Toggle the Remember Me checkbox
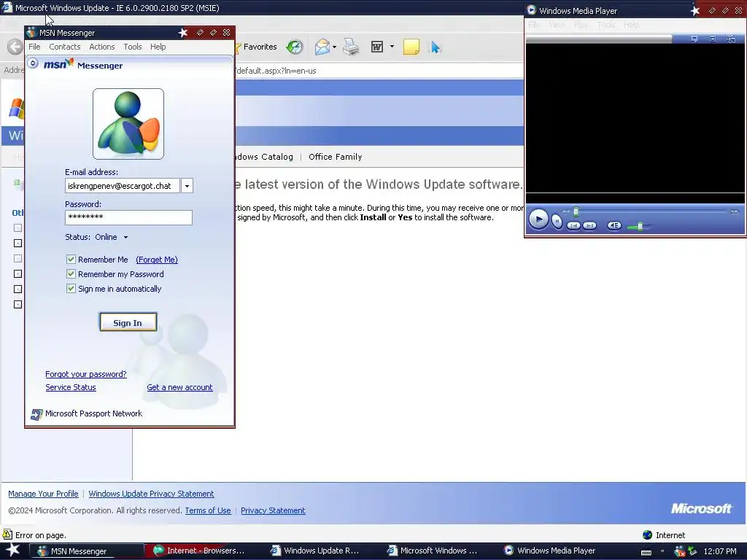The width and height of the screenshot is (747, 560). [x=71, y=260]
